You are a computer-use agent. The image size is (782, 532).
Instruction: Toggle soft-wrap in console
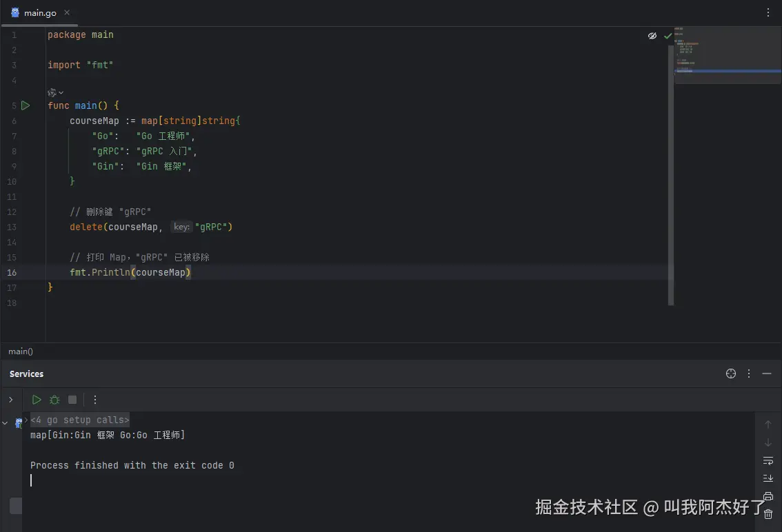(x=768, y=460)
